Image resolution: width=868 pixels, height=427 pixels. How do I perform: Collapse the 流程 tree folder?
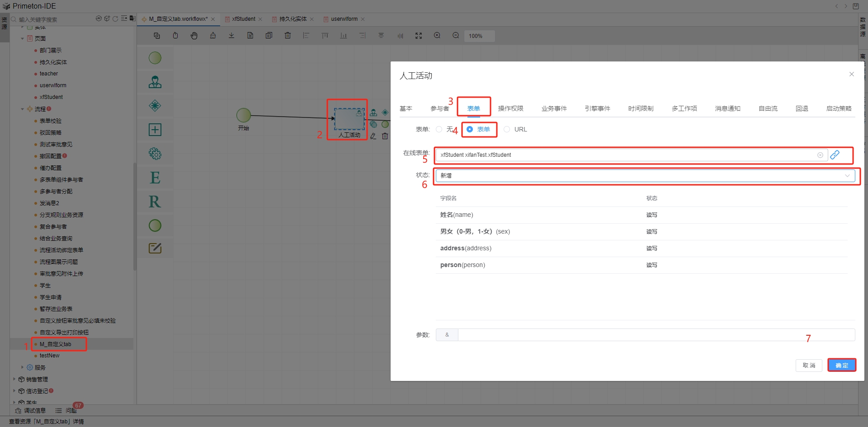(23, 109)
